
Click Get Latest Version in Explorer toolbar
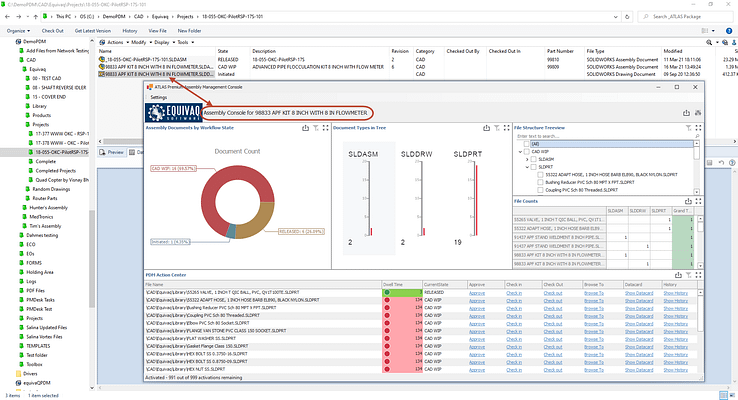pos(93,31)
